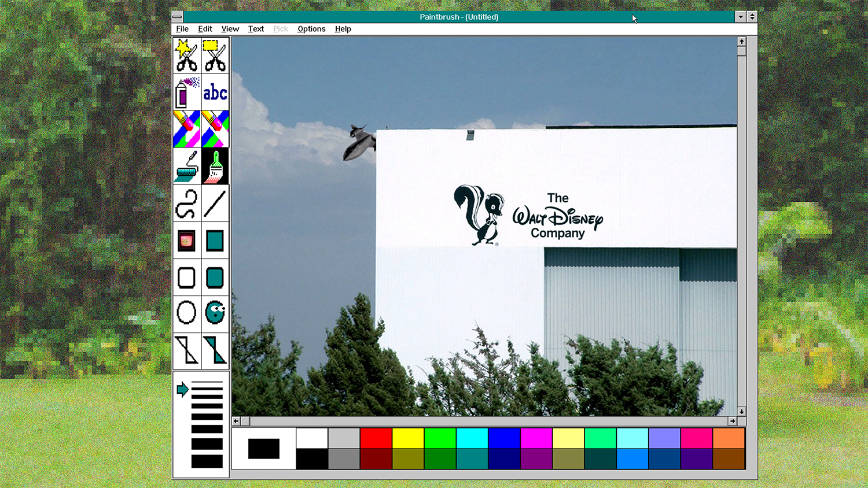
Task: Pick the bright green palette color
Action: coord(440,438)
